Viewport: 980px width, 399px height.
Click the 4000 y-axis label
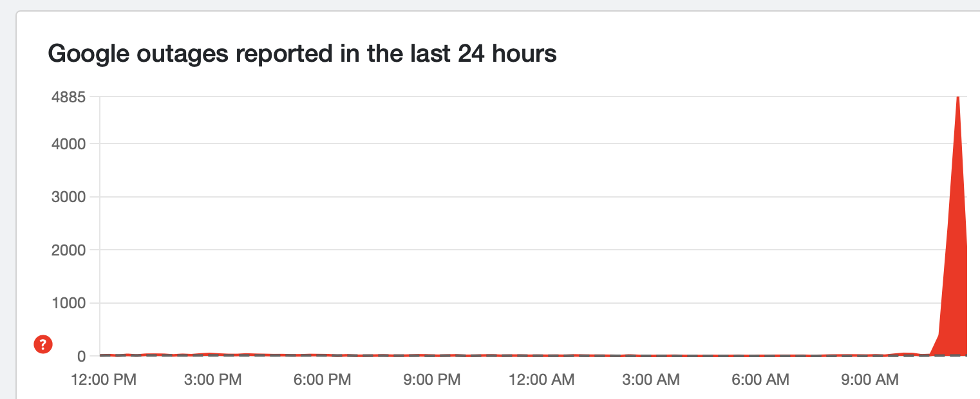click(x=69, y=144)
